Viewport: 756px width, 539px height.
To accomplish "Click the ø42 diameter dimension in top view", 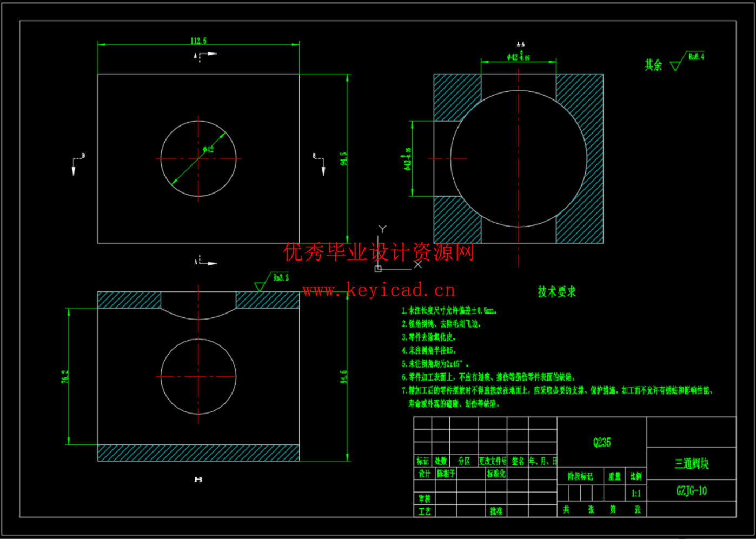I will pyautogui.click(x=208, y=149).
